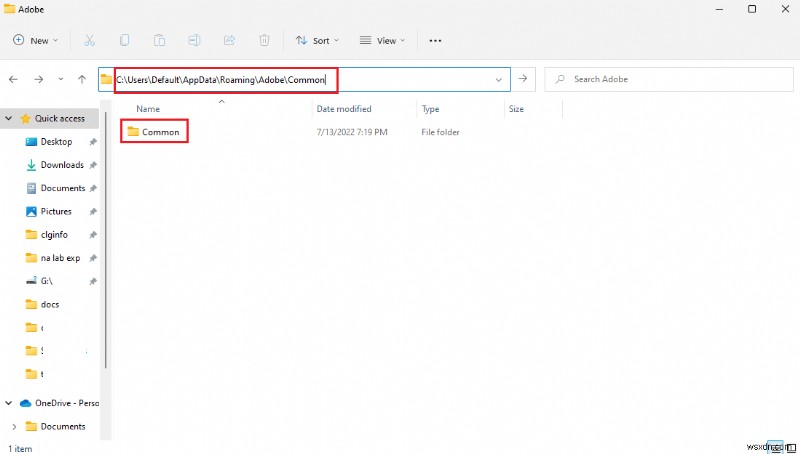
Task: Click the Delete trash can icon
Action: [x=264, y=40]
